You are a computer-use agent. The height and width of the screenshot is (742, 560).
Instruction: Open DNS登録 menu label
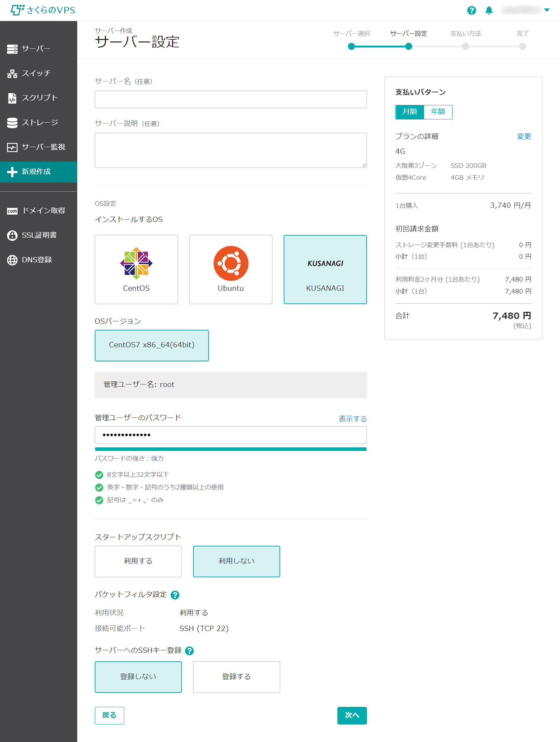pyautogui.click(x=37, y=260)
